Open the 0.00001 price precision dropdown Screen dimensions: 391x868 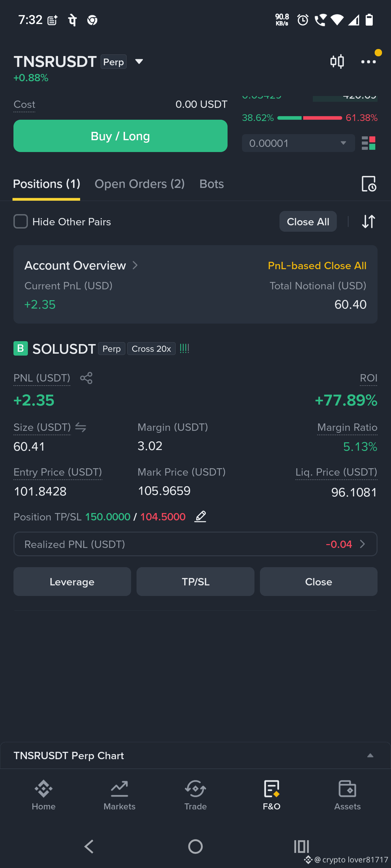[298, 143]
